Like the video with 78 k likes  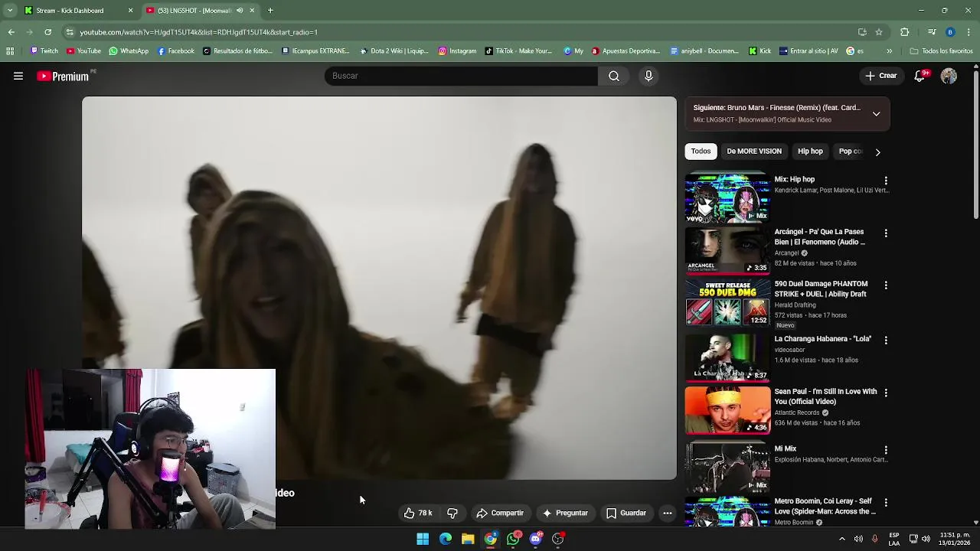(418, 513)
